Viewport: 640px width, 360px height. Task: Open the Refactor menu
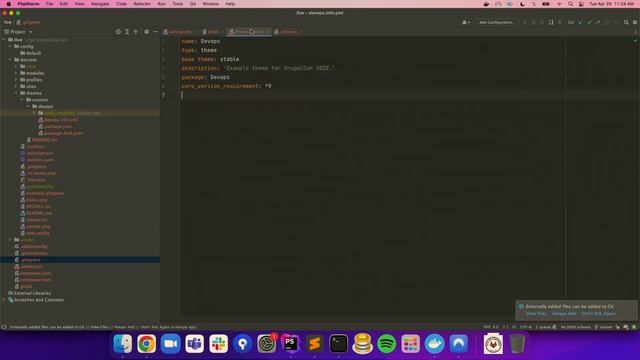coord(142,4)
